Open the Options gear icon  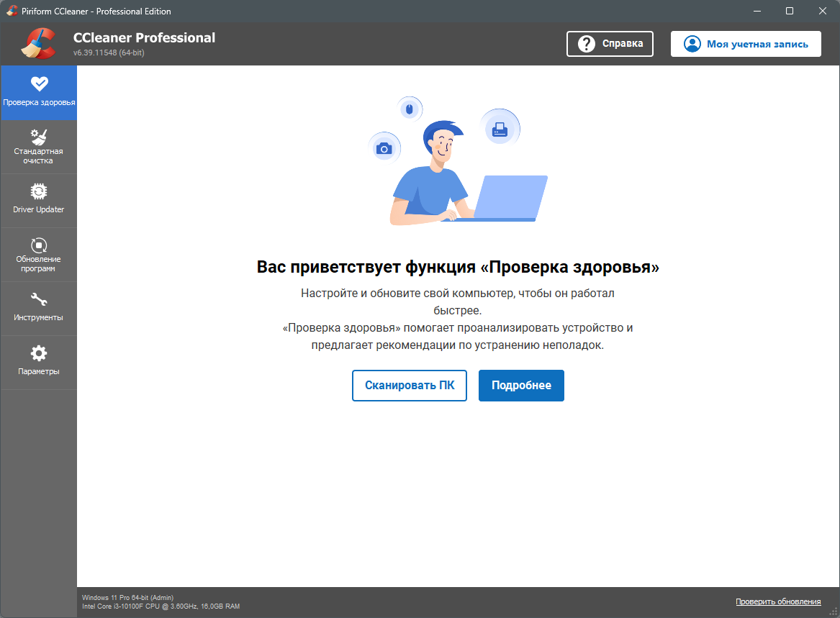coord(39,353)
